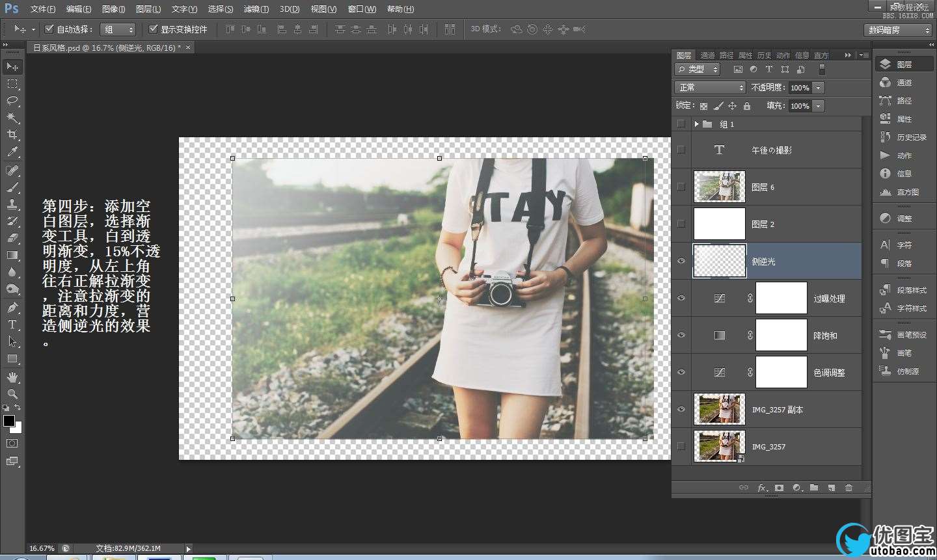The height and width of the screenshot is (560, 937).
Task: Open the fill (填充) slider arrow
Action: pos(819,106)
